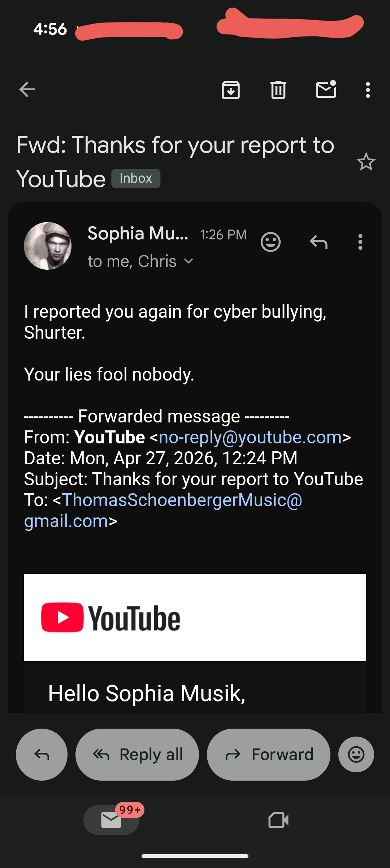The image size is (390, 868).
Task: Add an emoji reaction beside timestamp
Action: [x=270, y=242]
